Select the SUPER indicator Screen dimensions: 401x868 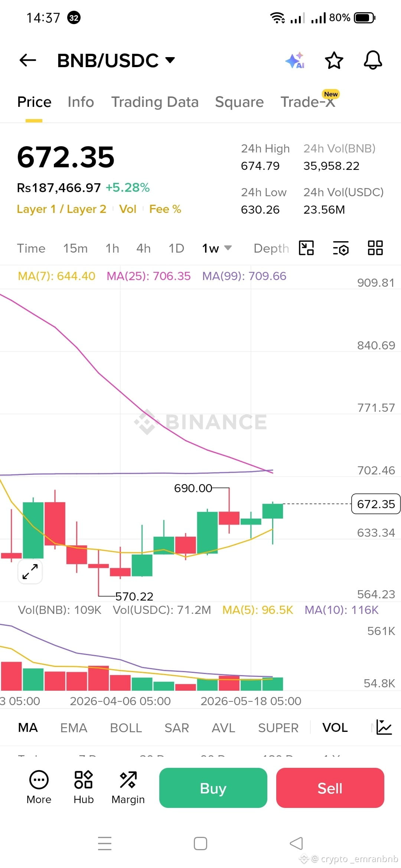[x=278, y=728]
